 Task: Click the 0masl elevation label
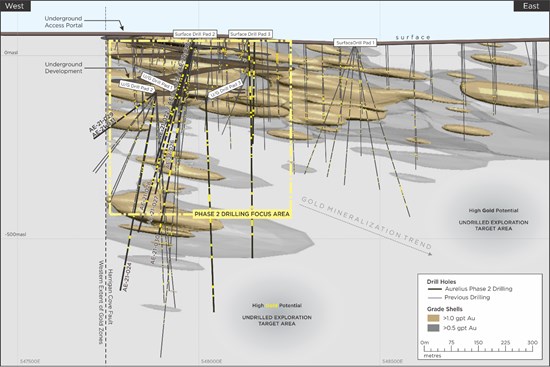[11, 53]
